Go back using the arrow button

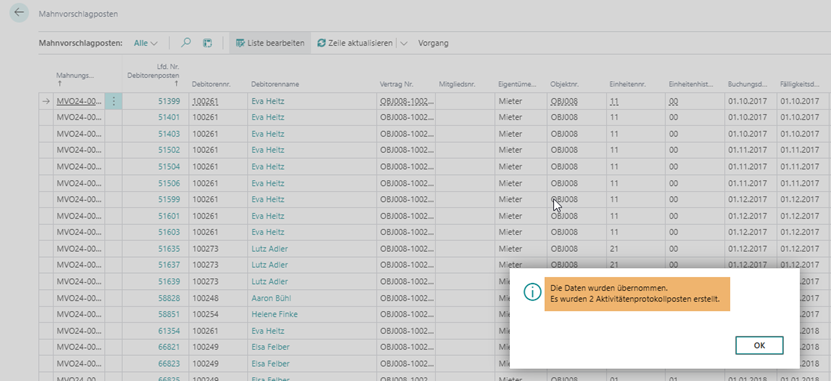(19, 13)
